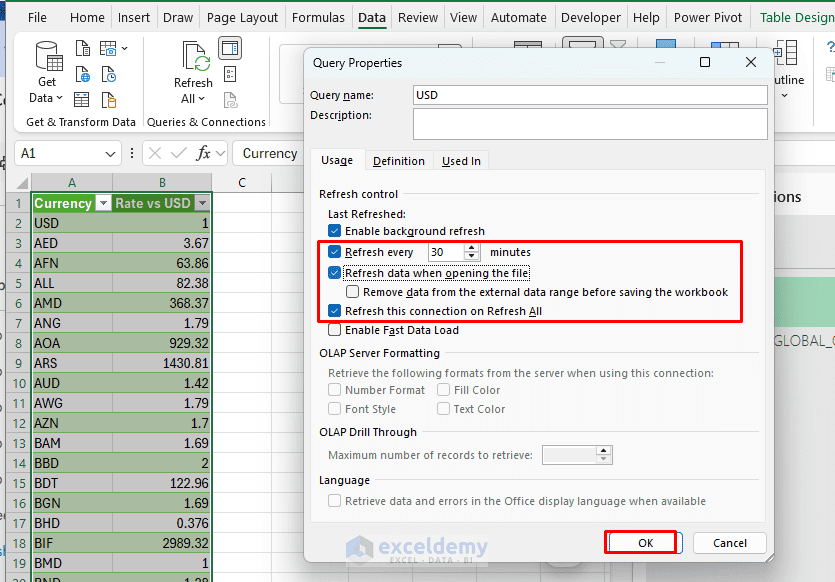The width and height of the screenshot is (835, 582).
Task: Toggle Enable background refresh checkbox
Action: [x=334, y=231]
